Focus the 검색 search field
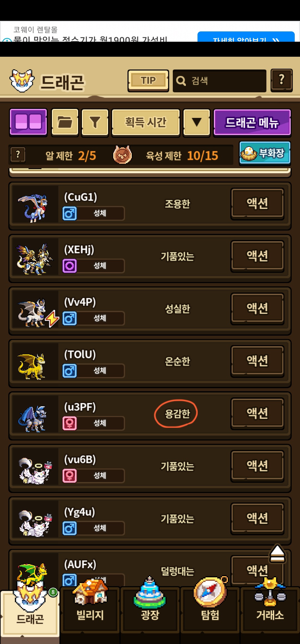Viewport: 300px width, 644px height. tap(219, 81)
